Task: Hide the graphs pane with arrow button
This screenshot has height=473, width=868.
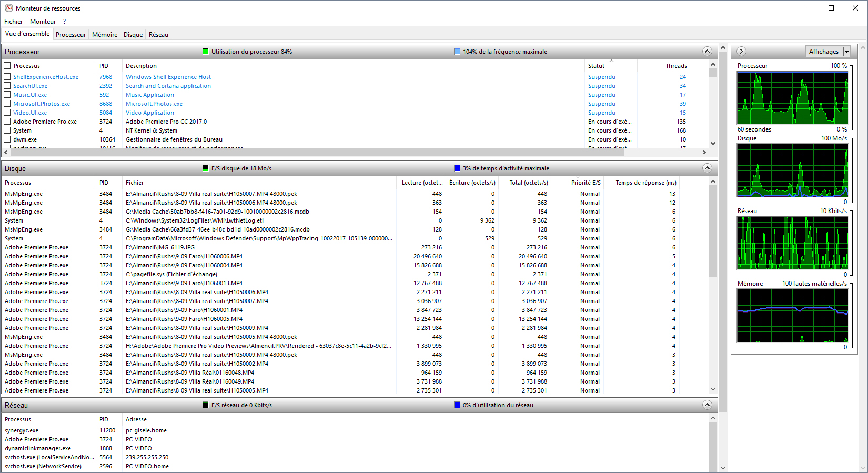Action: point(741,52)
